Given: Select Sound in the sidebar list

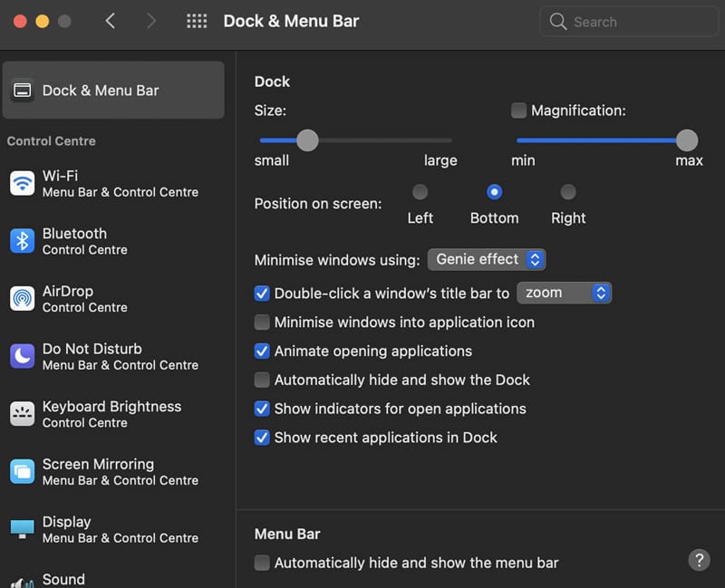Looking at the screenshot, I should [x=113, y=580].
